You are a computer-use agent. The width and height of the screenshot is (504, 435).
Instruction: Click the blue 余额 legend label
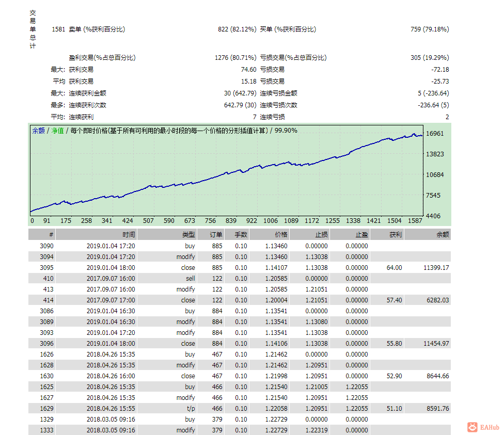(38, 131)
